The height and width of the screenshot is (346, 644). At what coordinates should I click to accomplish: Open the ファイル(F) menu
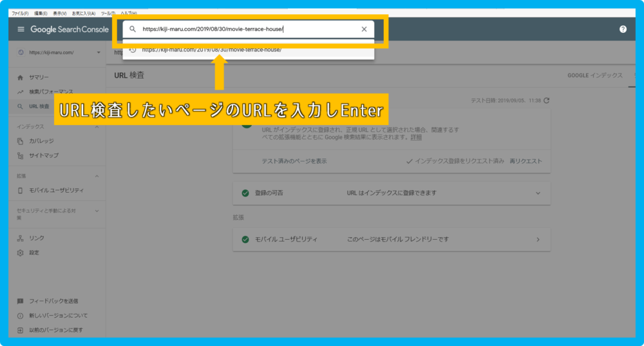tap(20, 13)
